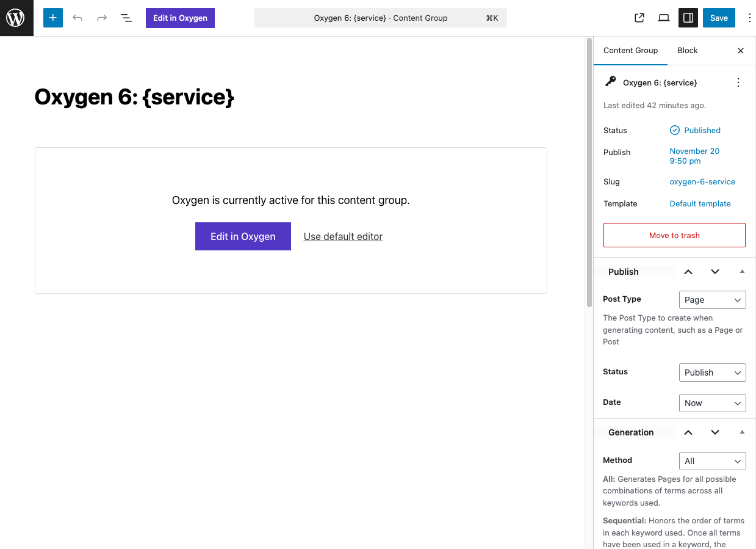This screenshot has height=549, width=756.
Task: Open the block inserter plus icon
Action: 52,18
